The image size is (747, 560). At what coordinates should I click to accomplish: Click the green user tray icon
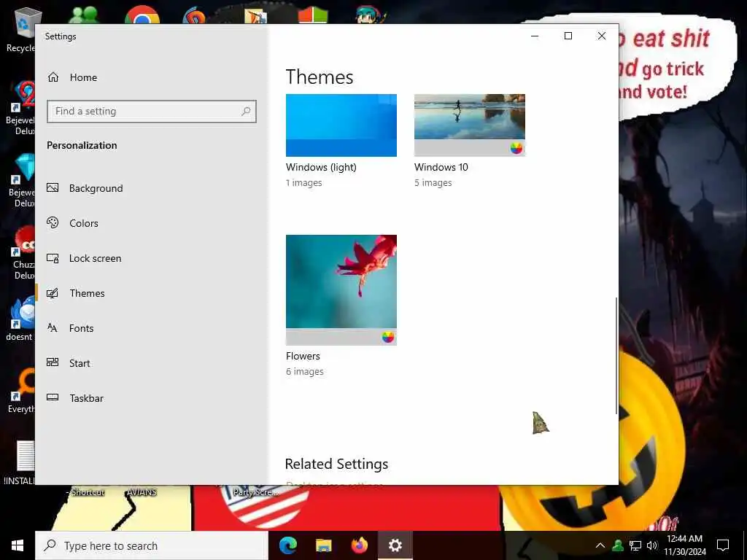618,545
